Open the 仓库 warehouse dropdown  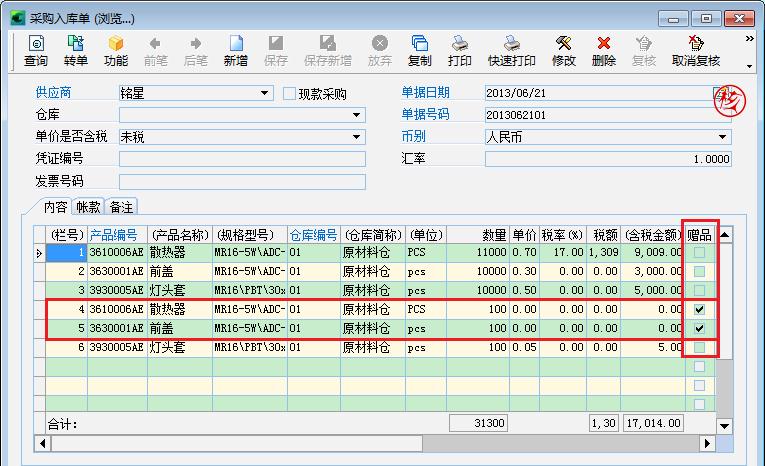pos(357,115)
